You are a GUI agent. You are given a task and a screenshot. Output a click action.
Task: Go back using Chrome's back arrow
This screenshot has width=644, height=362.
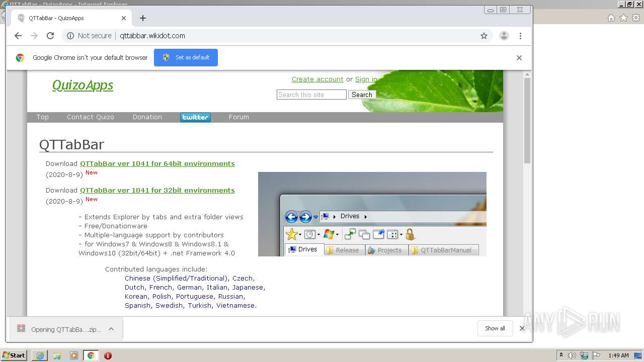pos(18,36)
